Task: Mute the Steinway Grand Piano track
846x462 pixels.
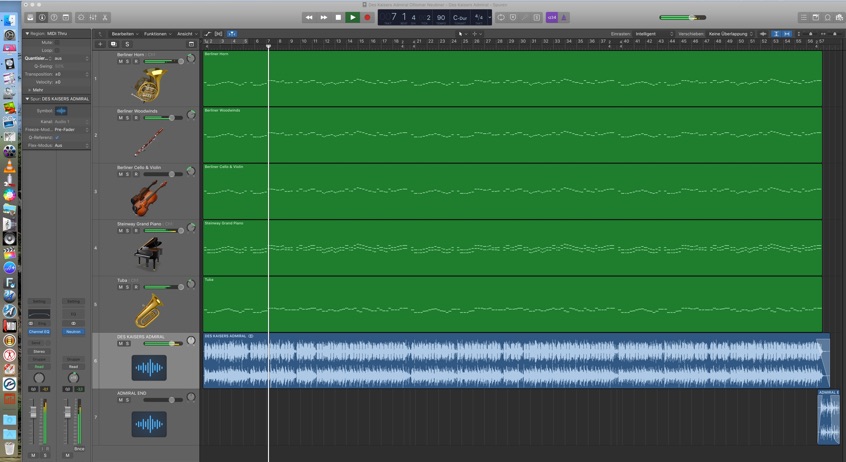Action: coord(120,230)
